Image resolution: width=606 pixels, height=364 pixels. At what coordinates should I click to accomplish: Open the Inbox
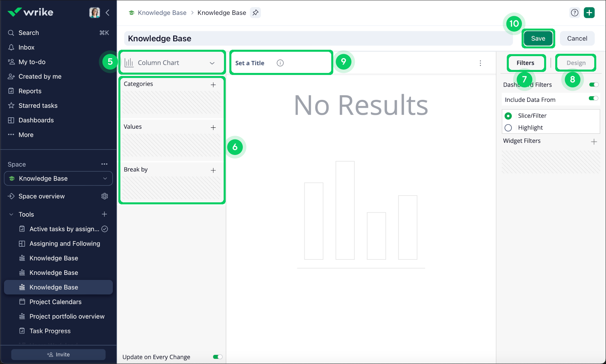coord(26,47)
